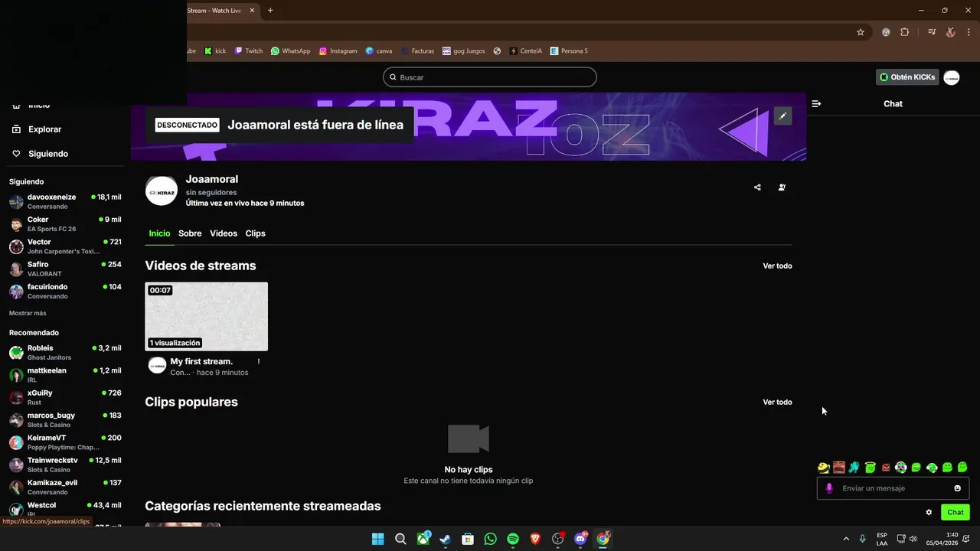The image size is (980, 551).
Task: Expand followed channels with Mostrar más
Action: (x=28, y=313)
